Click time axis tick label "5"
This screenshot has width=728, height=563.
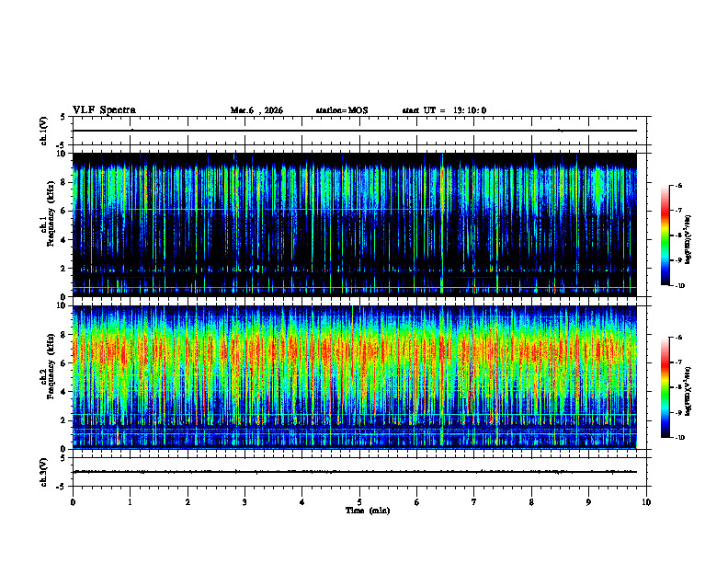[x=359, y=502]
